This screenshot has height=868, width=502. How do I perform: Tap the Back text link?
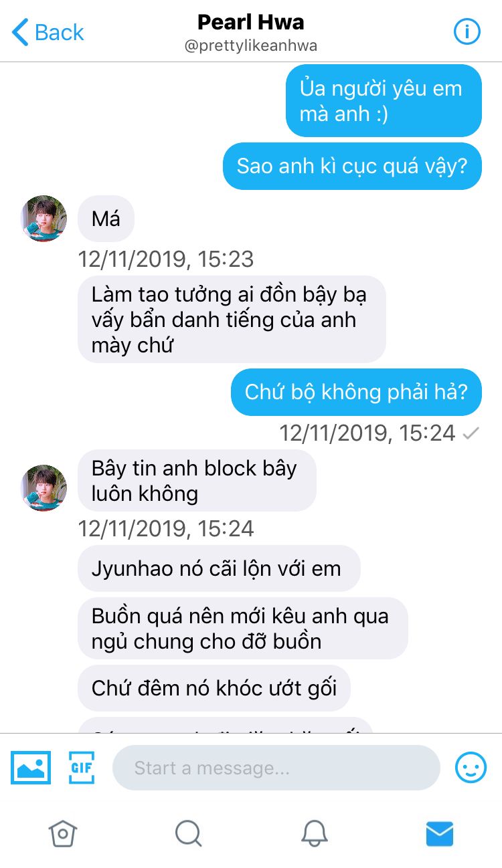point(60,32)
